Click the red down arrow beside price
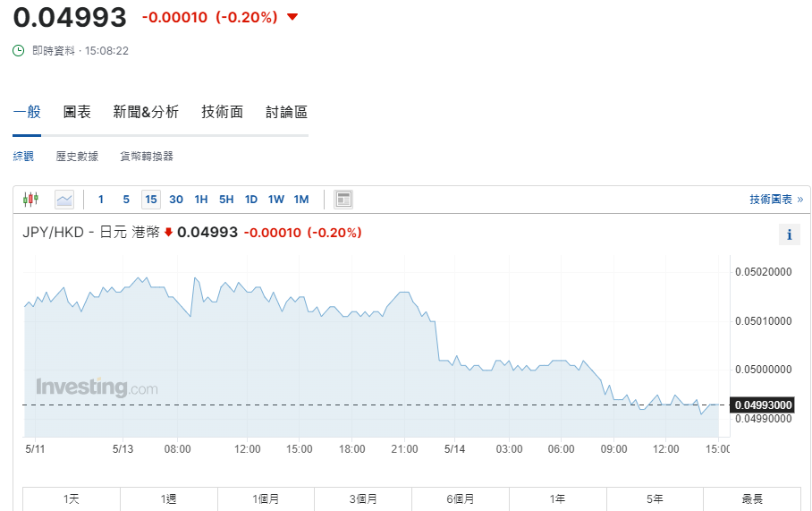The height and width of the screenshot is (511, 812). [292, 17]
